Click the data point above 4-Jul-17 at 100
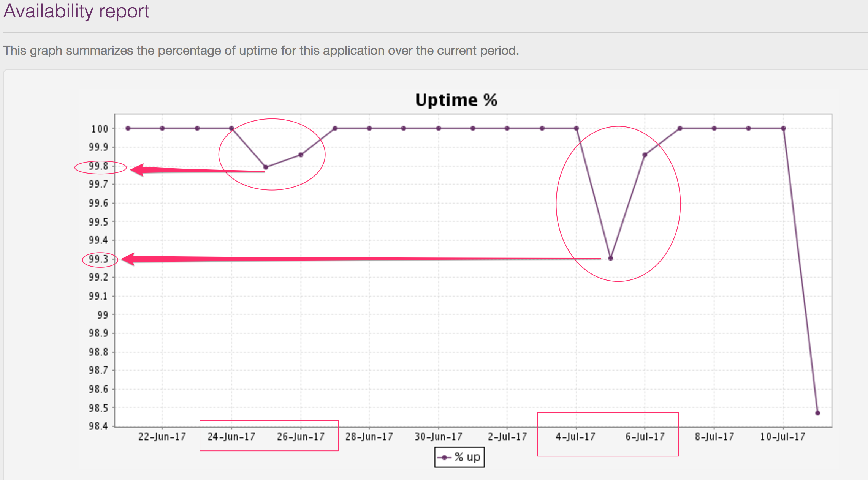 576,128
